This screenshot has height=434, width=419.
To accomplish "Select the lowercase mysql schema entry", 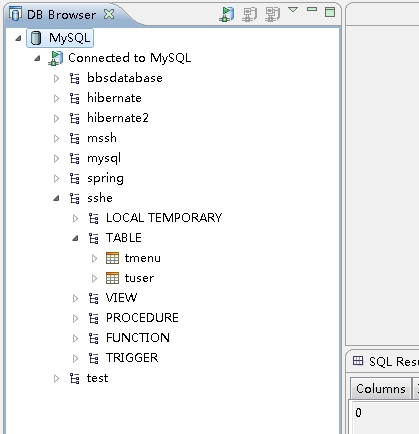I will 104,158.
